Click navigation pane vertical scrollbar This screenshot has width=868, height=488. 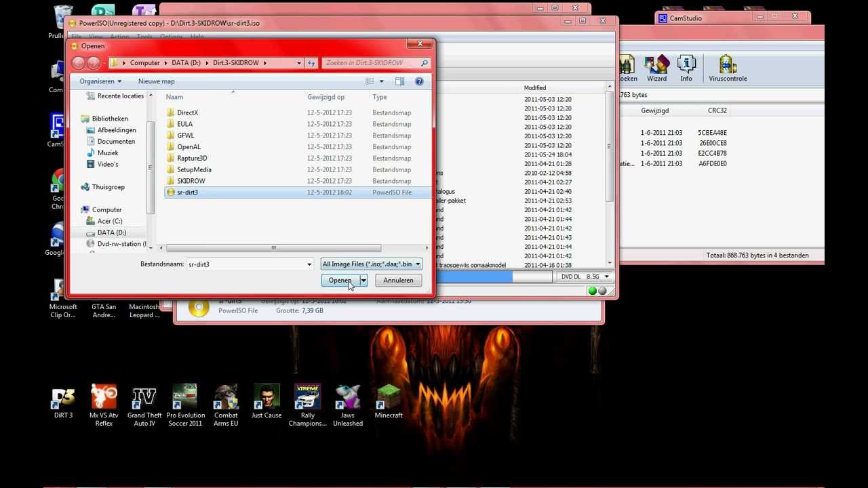point(151,167)
